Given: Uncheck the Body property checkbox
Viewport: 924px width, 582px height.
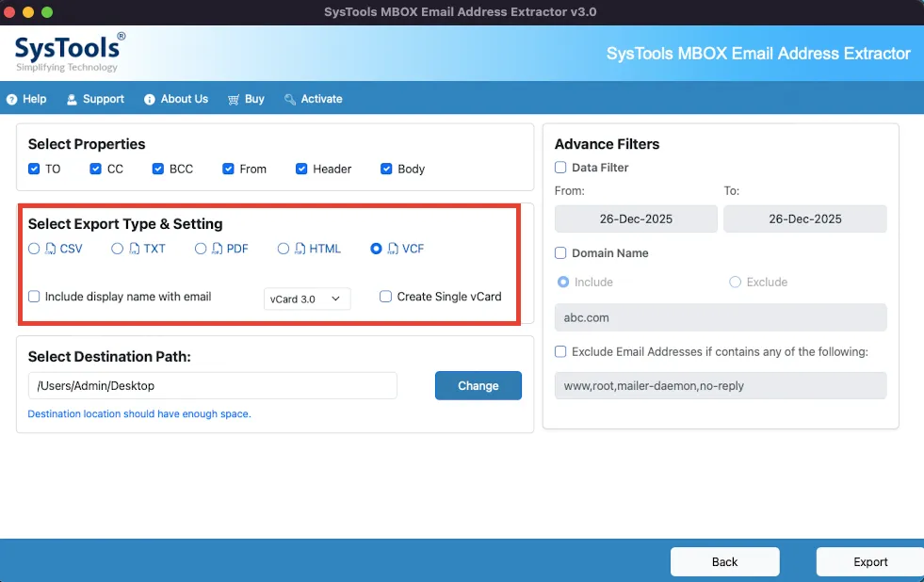Looking at the screenshot, I should (386, 170).
